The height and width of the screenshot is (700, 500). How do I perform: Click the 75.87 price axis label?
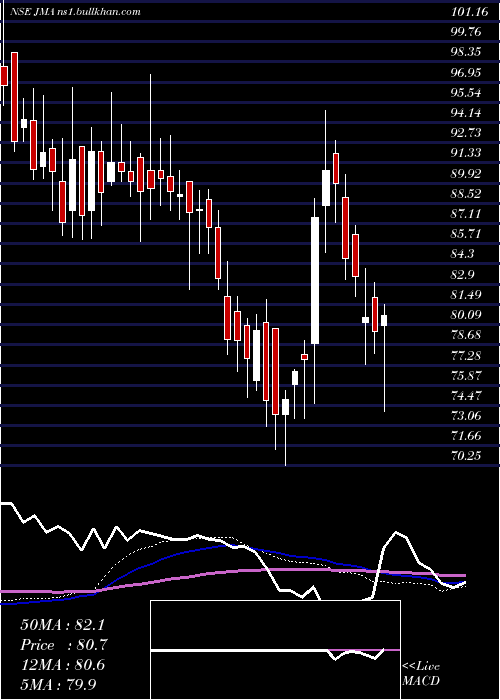click(x=466, y=375)
